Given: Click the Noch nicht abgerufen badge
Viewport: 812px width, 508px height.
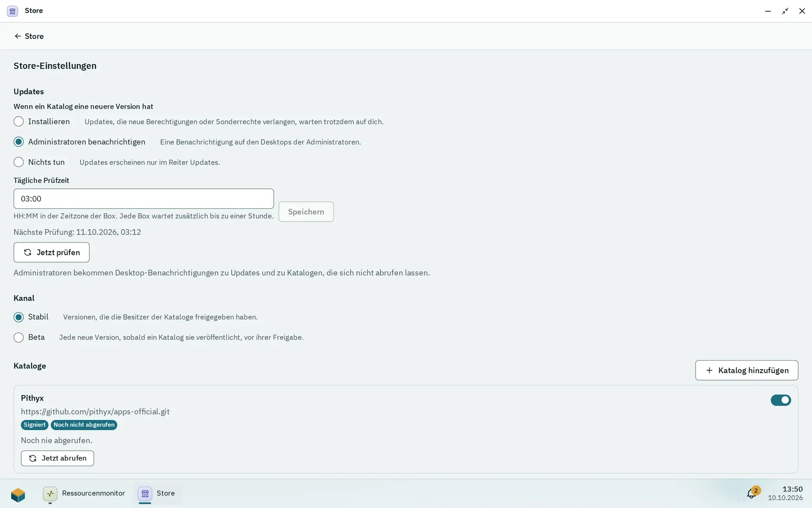Looking at the screenshot, I should (x=84, y=425).
